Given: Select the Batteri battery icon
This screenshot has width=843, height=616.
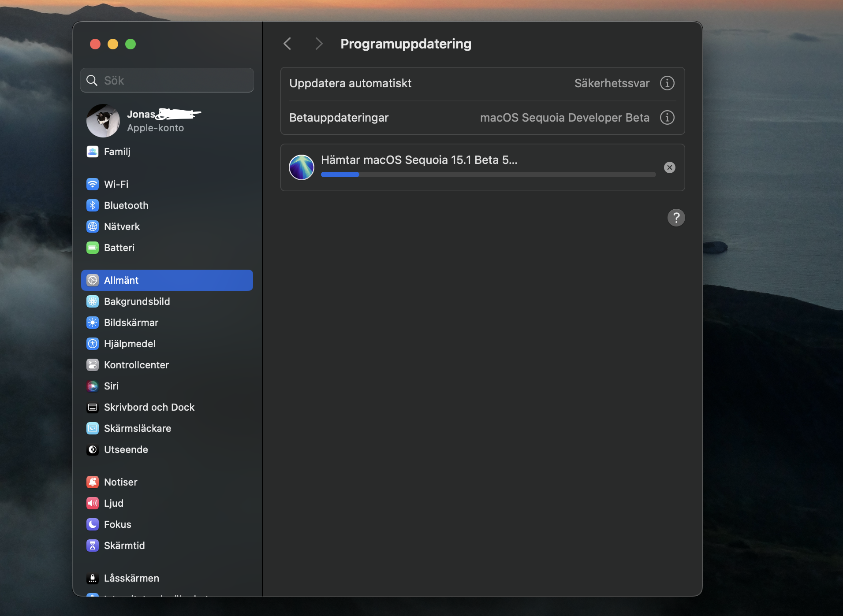Looking at the screenshot, I should pos(93,248).
